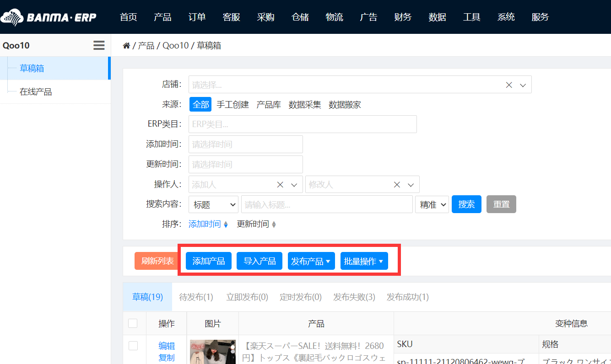Open the 财务 top menu

pyautogui.click(x=403, y=17)
